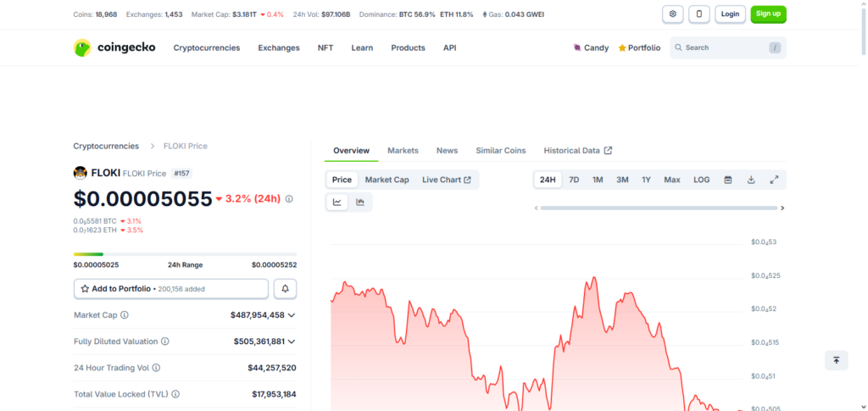
Task: Switch chart to Market Cap view
Action: [x=387, y=180]
